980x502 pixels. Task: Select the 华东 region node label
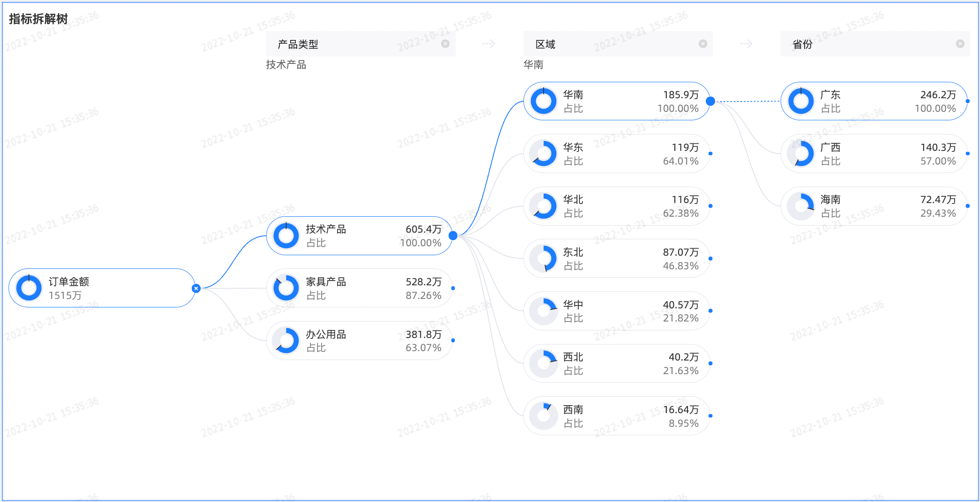[573, 147]
